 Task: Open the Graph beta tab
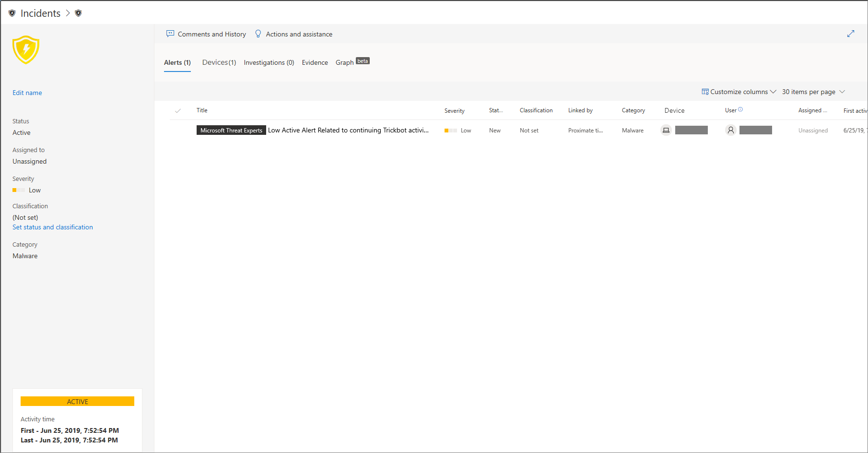(x=352, y=62)
